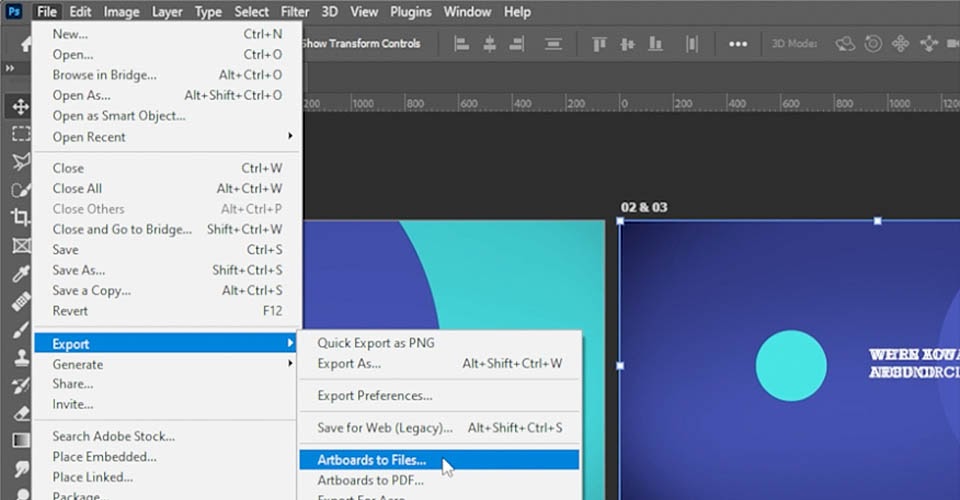Expand the toolbar double-arrow toggle
This screenshot has width=960, height=500.
point(9,68)
